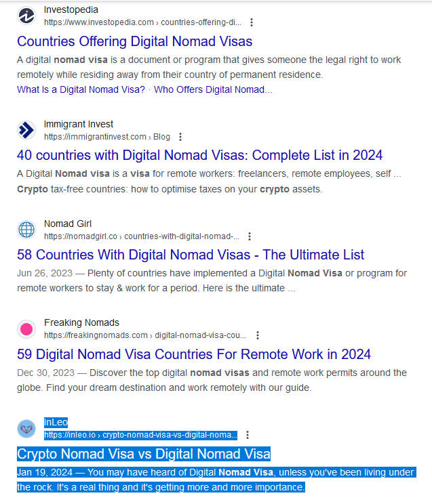432x504 pixels.
Task: Click the highlighted 'InLeo' site name
Action: 56,422
